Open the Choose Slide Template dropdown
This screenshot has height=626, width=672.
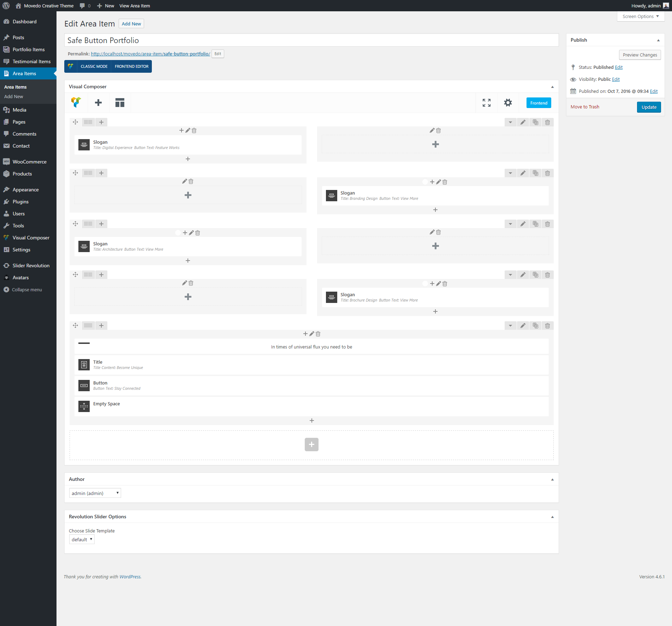coord(82,539)
